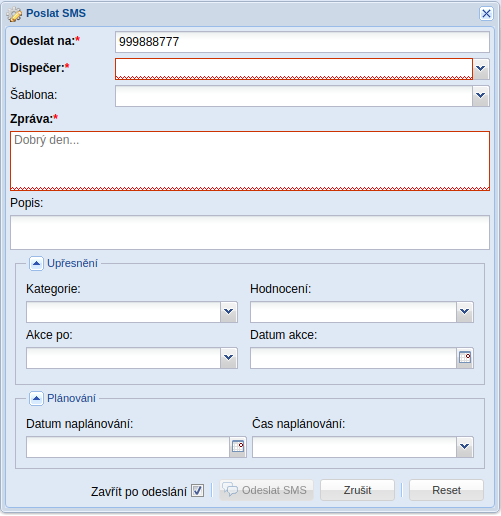Open the Datum akce calendar picker
This screenshot has height=516, width=501.
click(465, 358)
